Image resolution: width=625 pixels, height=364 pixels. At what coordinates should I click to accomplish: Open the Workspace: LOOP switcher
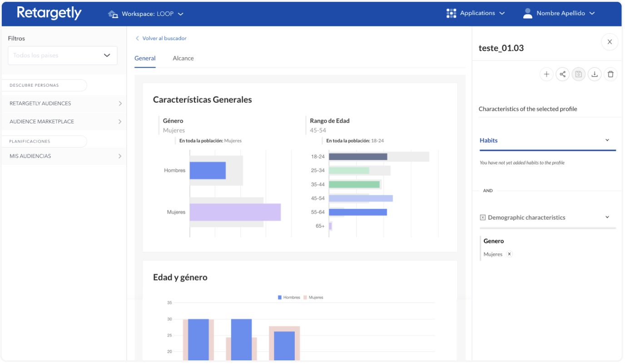click(145, 14)
